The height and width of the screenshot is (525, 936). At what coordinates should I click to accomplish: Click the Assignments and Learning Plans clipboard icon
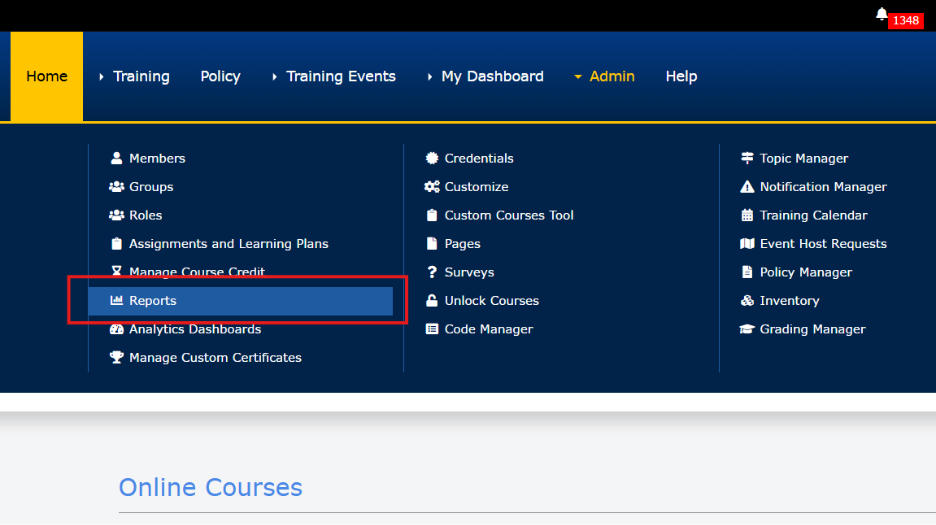pos(116,244)
